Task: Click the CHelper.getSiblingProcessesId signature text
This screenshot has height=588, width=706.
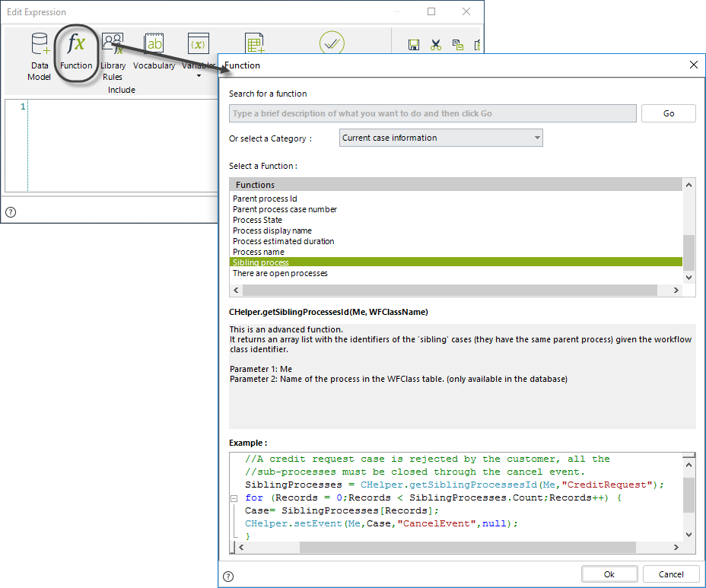Action: coord(328,312)
